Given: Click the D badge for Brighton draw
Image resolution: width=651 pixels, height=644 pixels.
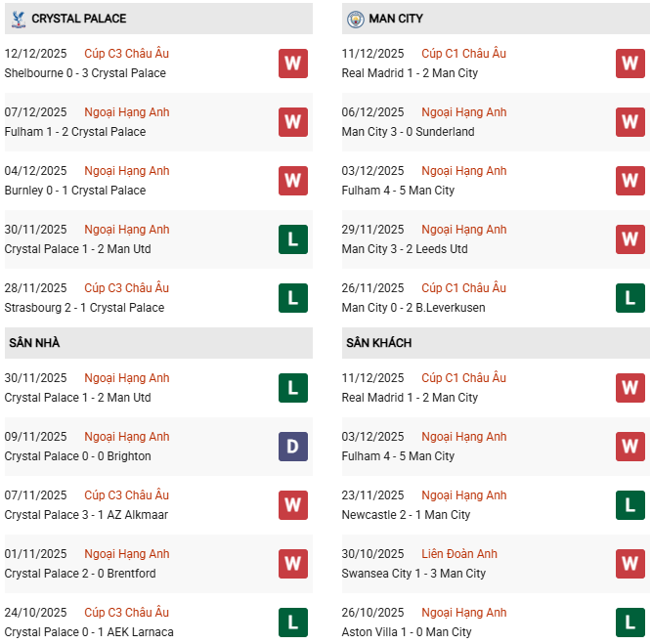Looking at the screenshot, I should [292, 447].
